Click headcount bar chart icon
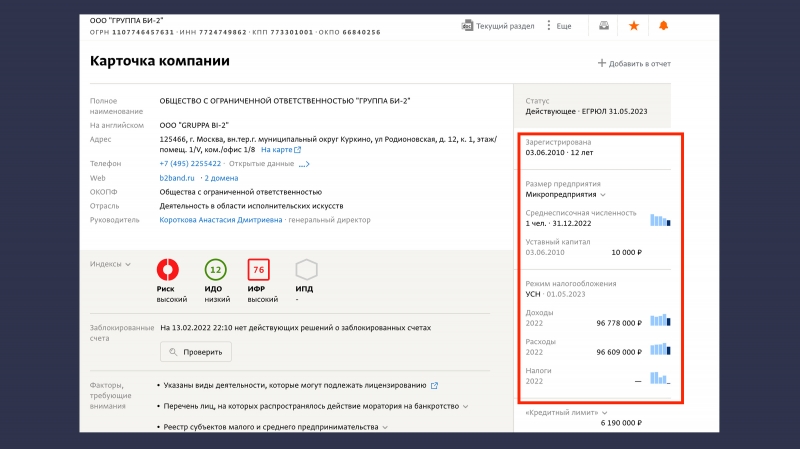The width and height of the screenshot is (800, 449). tap(660, 220)
